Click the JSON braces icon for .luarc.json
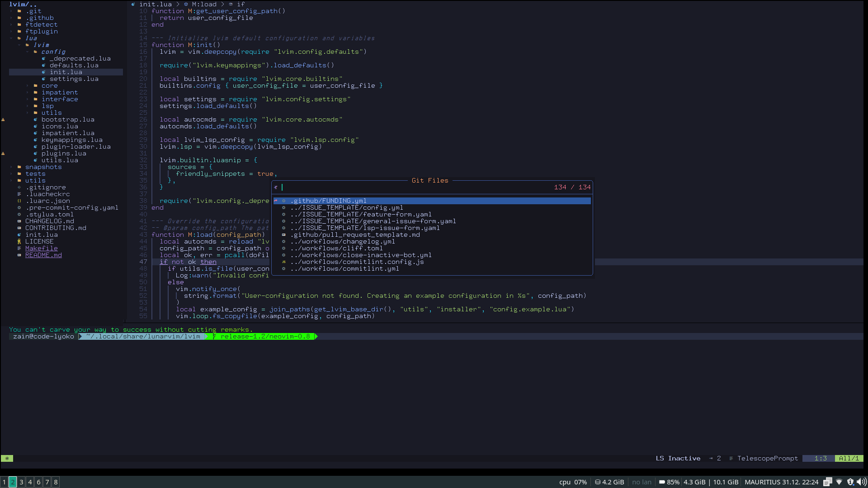This screenshot has width=868, height=488. pyautogui.click(x=19, y=201)
